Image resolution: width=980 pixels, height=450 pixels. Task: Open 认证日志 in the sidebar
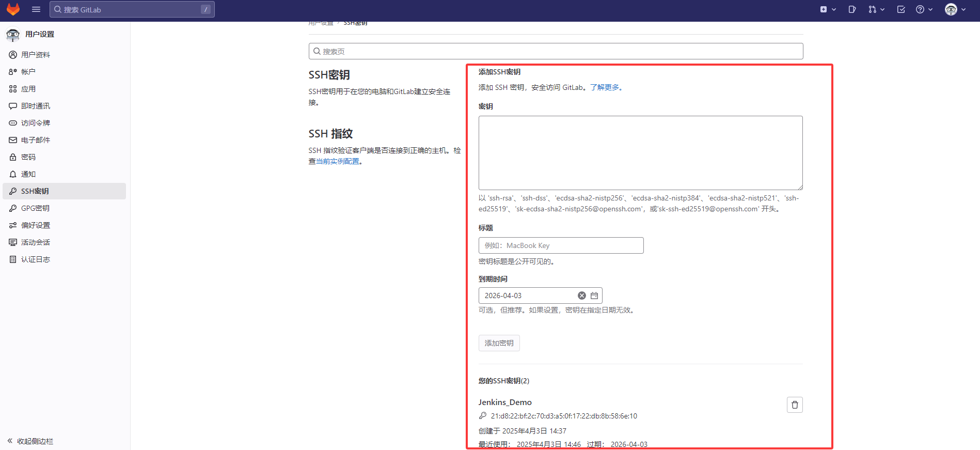pos(65,259)
